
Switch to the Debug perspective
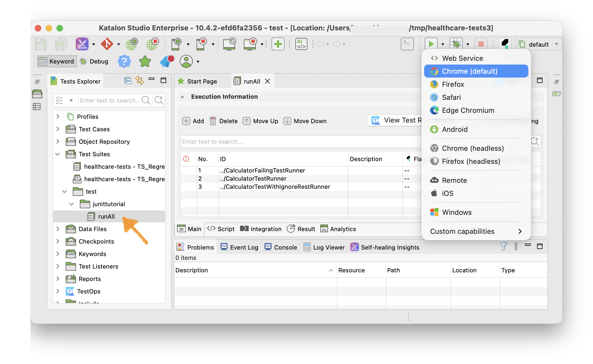point(94,62)
